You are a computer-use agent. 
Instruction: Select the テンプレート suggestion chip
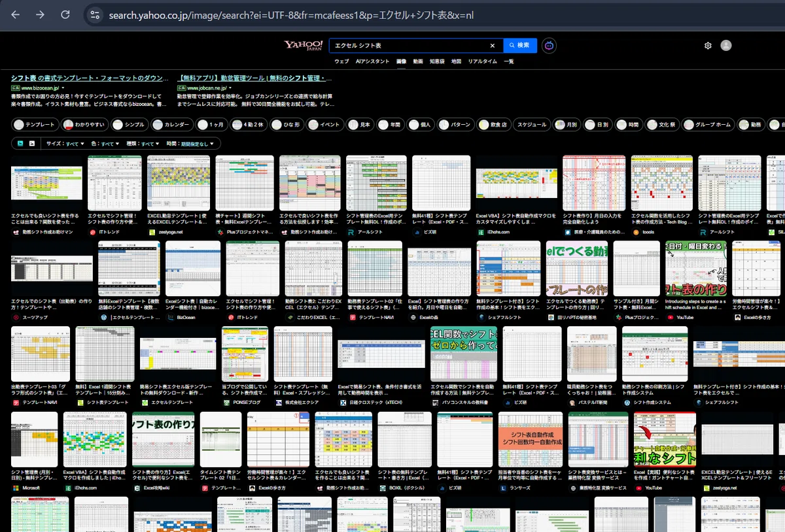(35, 124)
